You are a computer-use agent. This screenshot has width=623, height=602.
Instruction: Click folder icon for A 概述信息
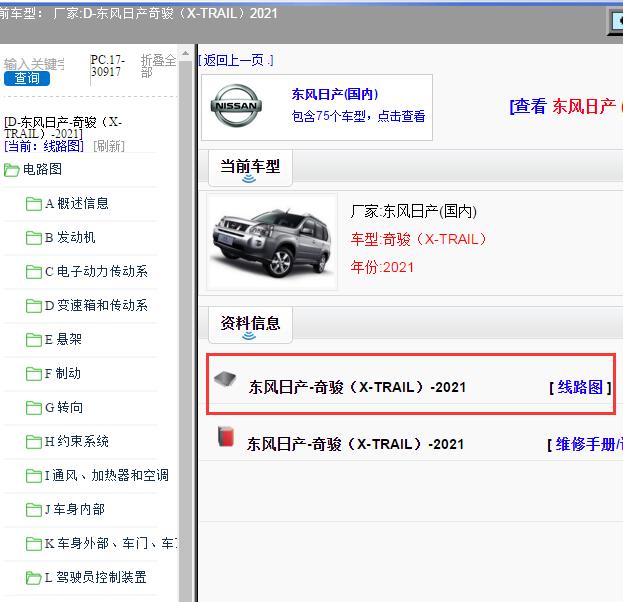tap(34, 204)
